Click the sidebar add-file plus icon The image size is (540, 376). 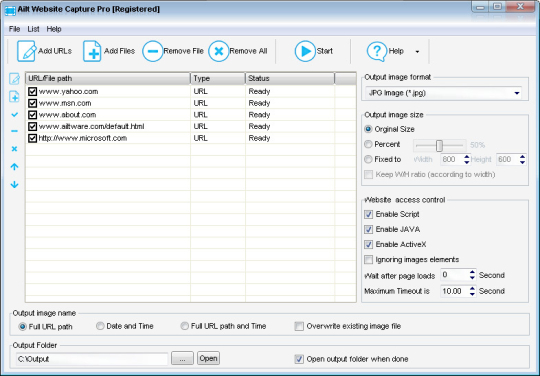[14, 96]
